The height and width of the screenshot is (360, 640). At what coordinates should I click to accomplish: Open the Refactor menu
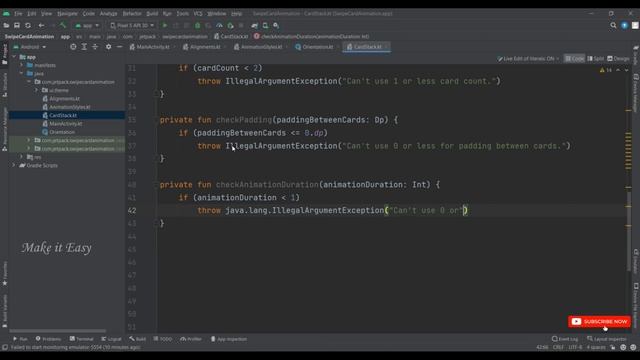pyautogui.click(x=132, y=13)
